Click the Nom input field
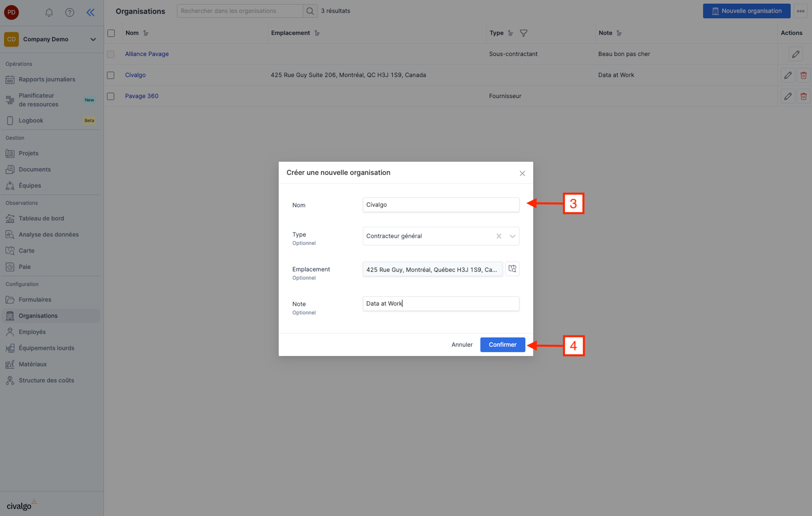 [441, 205]
